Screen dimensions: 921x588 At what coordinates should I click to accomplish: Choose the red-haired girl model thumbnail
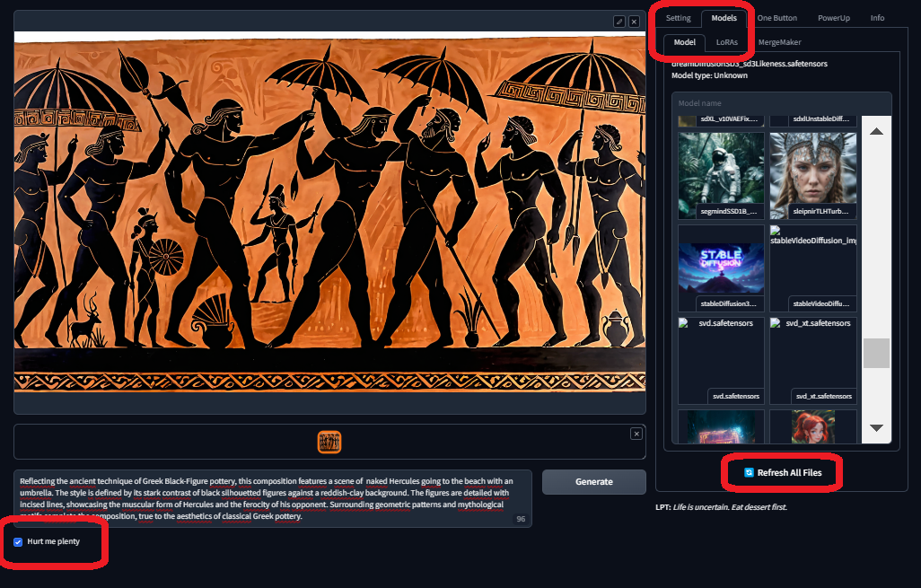[x=813, y=426]
